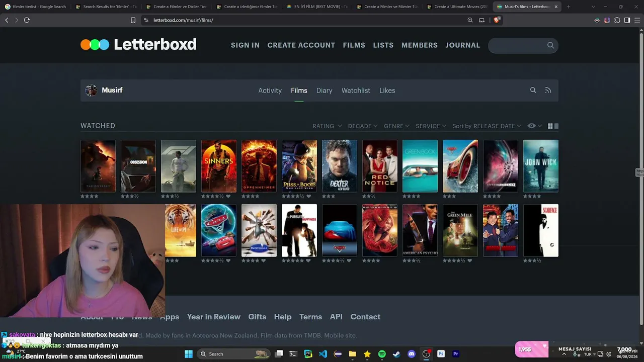Open File Explorer from the taskbar
The height and width of the screenshot is (362, 644).
coord(352,354)
